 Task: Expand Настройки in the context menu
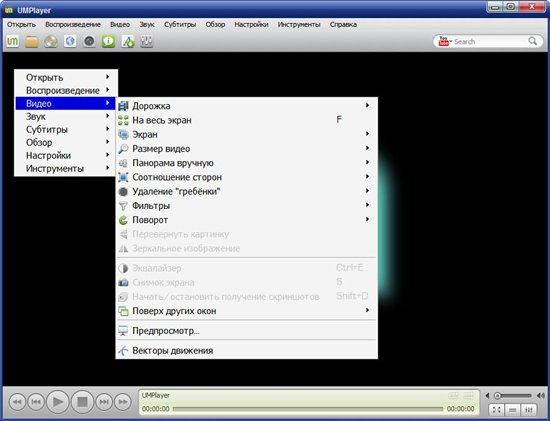[x=66, y=155]
